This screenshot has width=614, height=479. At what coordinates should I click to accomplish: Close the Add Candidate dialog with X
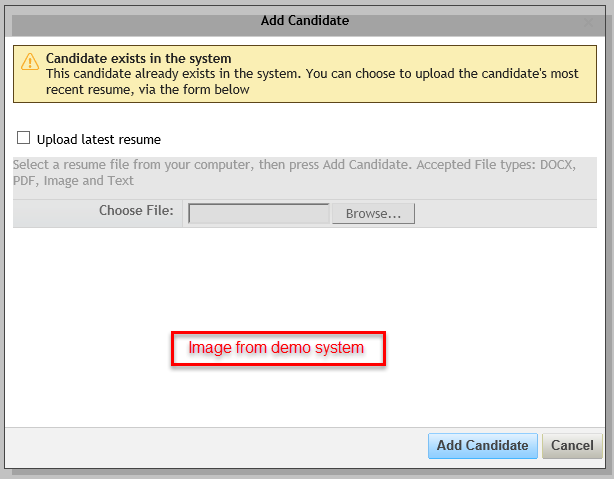588,22
